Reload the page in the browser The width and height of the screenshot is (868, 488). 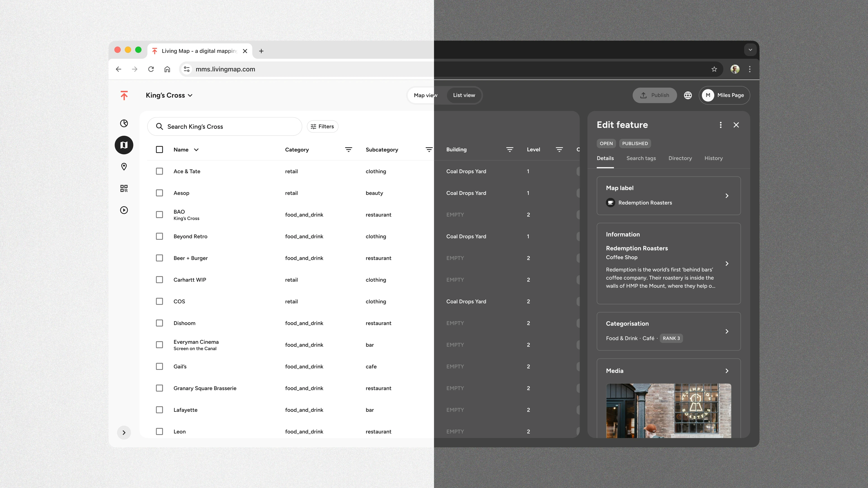click(151, 69)
